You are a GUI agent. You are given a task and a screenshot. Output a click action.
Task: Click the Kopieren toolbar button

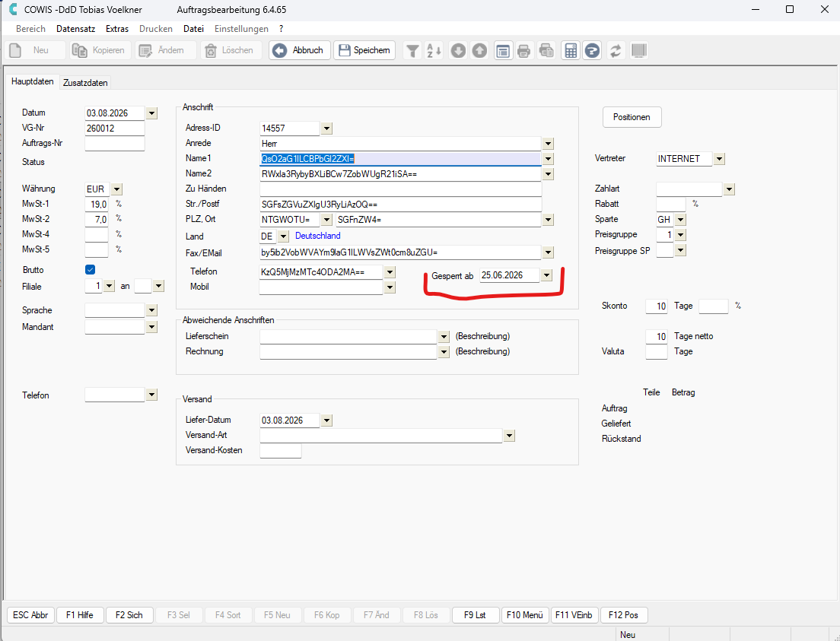pyautogui.click(x=100, y=50)
